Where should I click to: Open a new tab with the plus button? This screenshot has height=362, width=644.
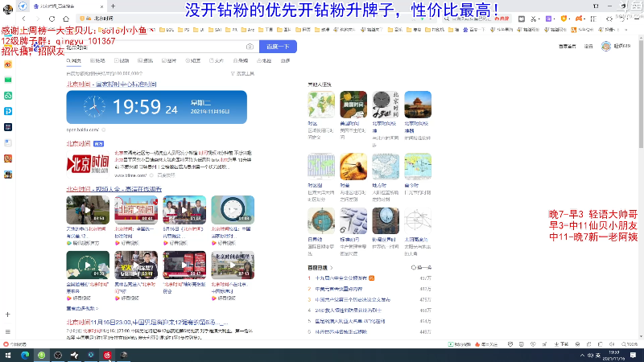pos(113,6)
